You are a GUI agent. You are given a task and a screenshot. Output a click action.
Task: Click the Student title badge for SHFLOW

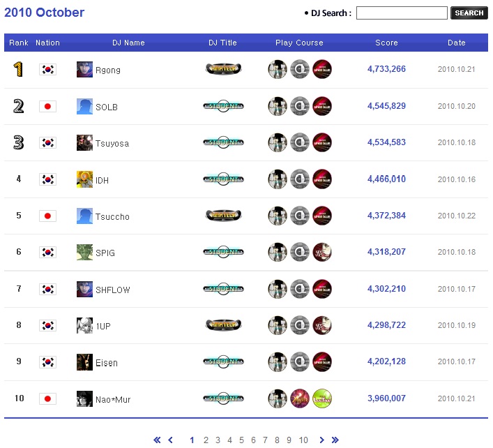click(223, 288)
